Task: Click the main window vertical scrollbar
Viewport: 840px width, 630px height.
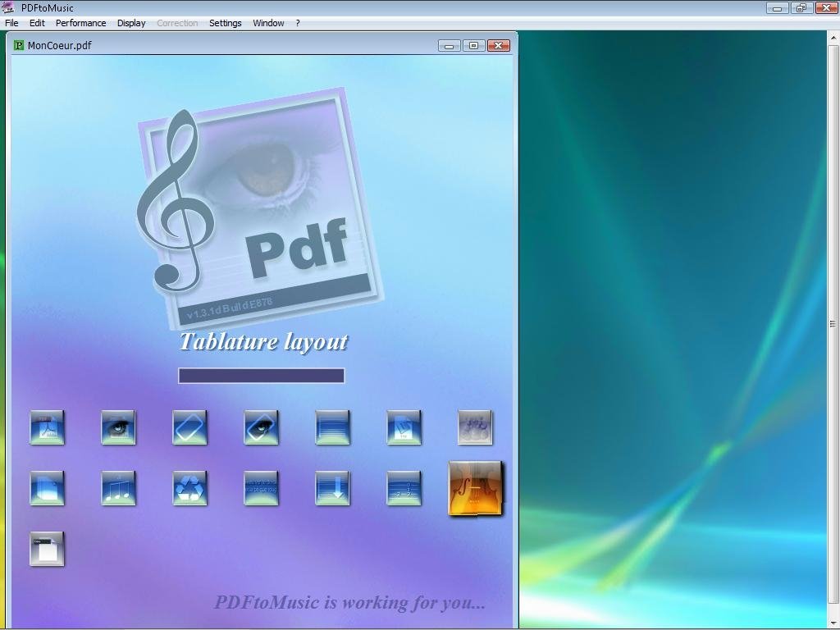Action: coord(833,324)
